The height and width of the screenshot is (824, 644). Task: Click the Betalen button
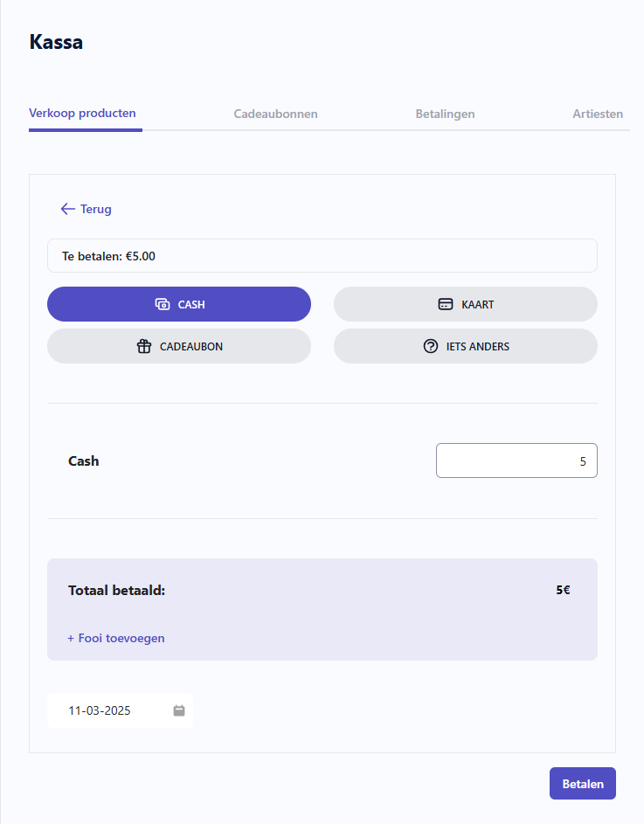point(582,783)
